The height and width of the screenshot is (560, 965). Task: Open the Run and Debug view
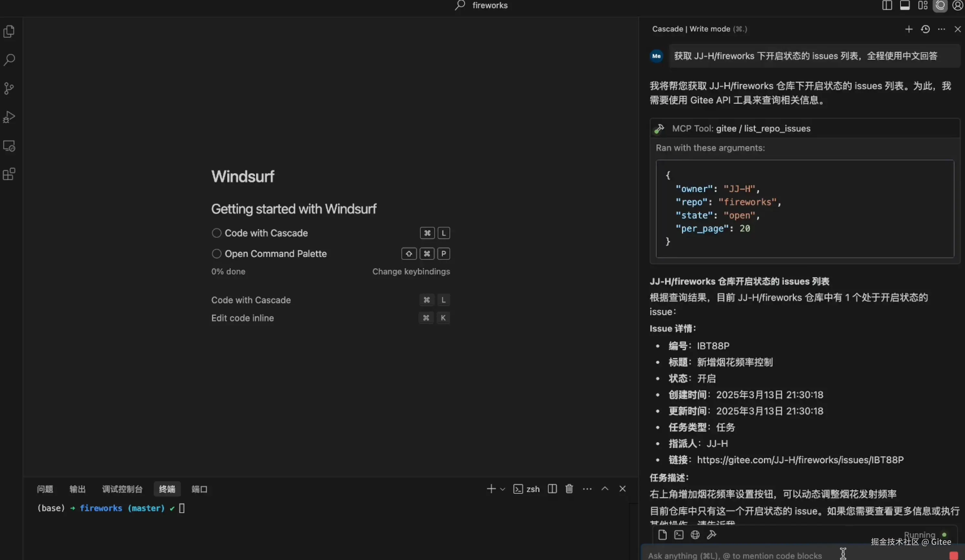click(x=9, y=117)
